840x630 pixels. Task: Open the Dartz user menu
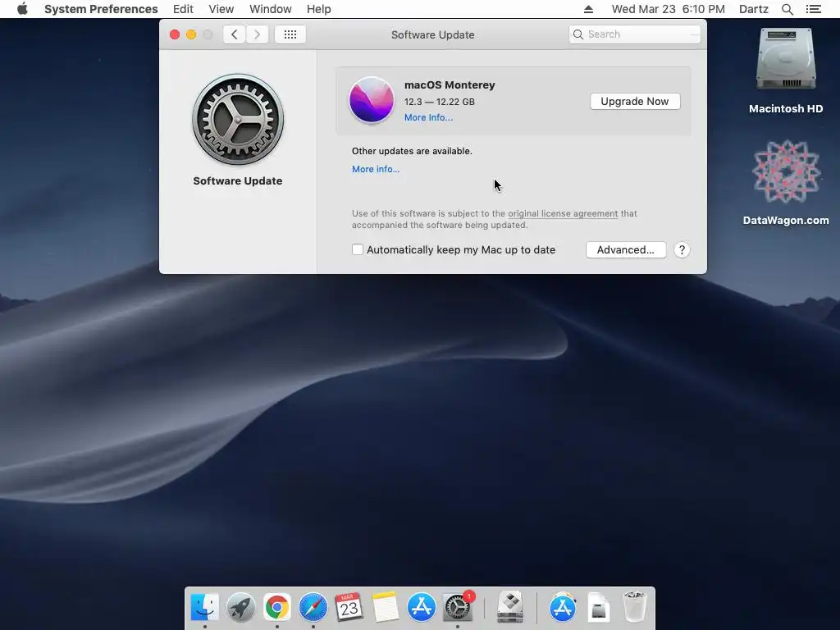click(x=753, y=9)
